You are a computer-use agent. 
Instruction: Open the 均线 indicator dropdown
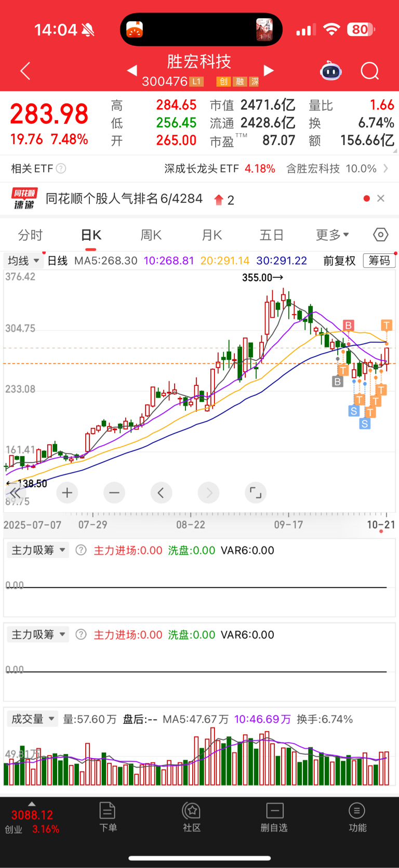24,261
